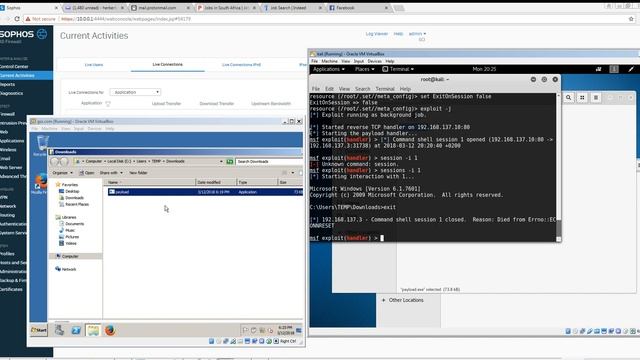Open Applications menu in Kali top bar

coord(329,69)
